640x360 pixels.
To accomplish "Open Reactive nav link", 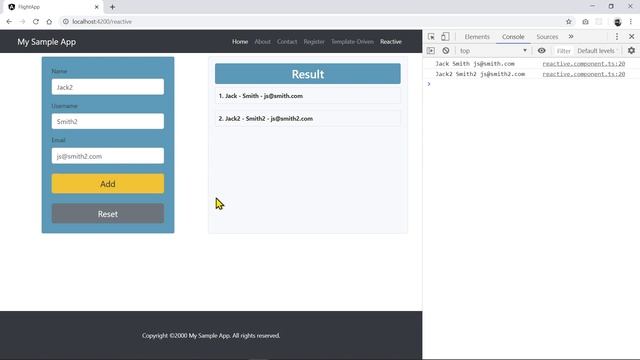I will pyautogui.click(x=391, y=42).
